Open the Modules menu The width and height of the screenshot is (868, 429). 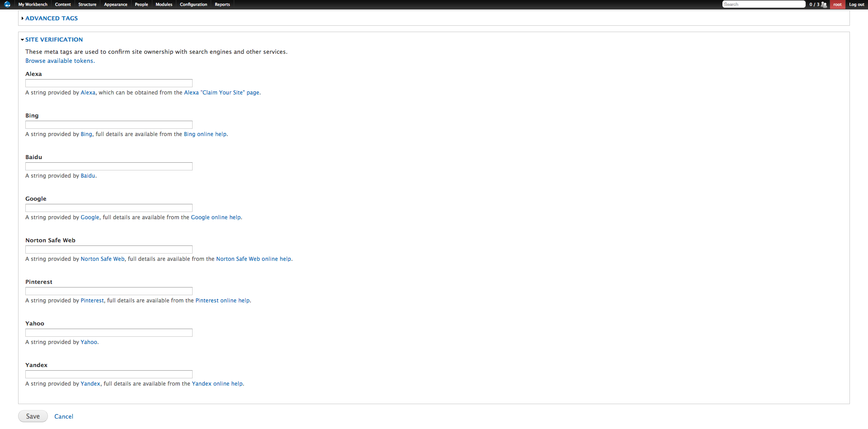[164, 5]
